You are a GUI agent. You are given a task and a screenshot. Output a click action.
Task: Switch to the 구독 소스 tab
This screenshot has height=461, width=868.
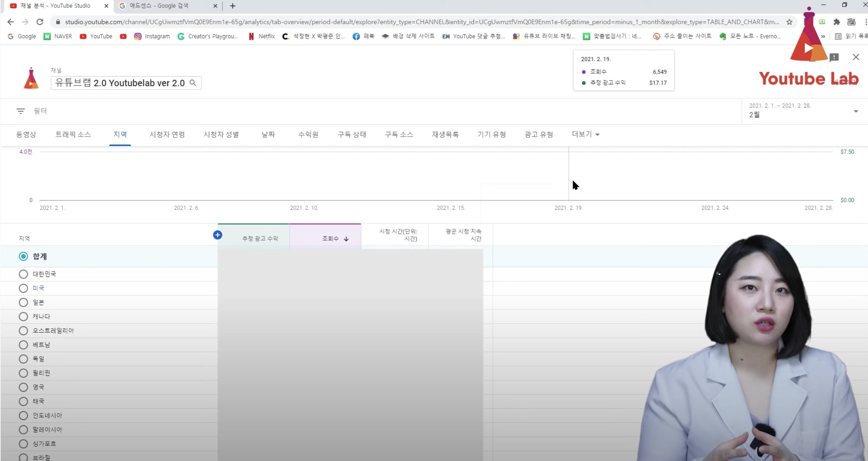click(x=399, y=135)
